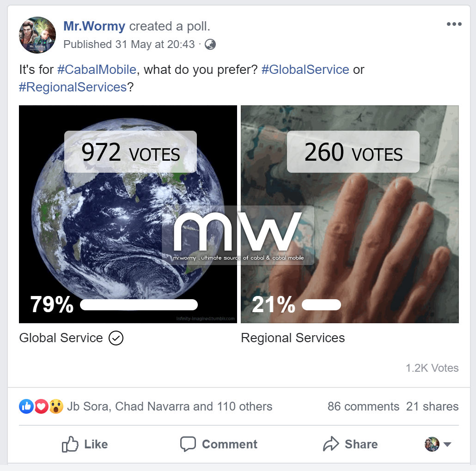Screen dimensions: 476x471
Task: Open the three-dot post options menu
Action: (x=454, y=24)
